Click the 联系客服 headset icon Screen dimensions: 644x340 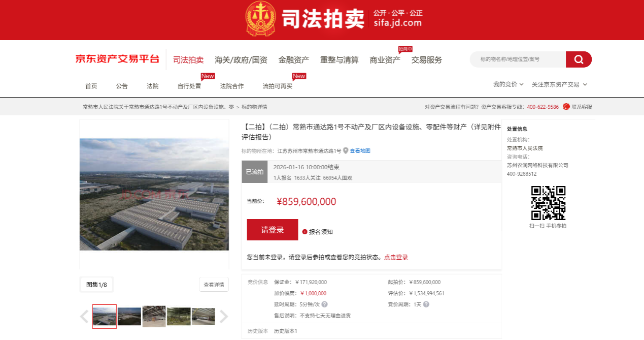click(566, 107)
